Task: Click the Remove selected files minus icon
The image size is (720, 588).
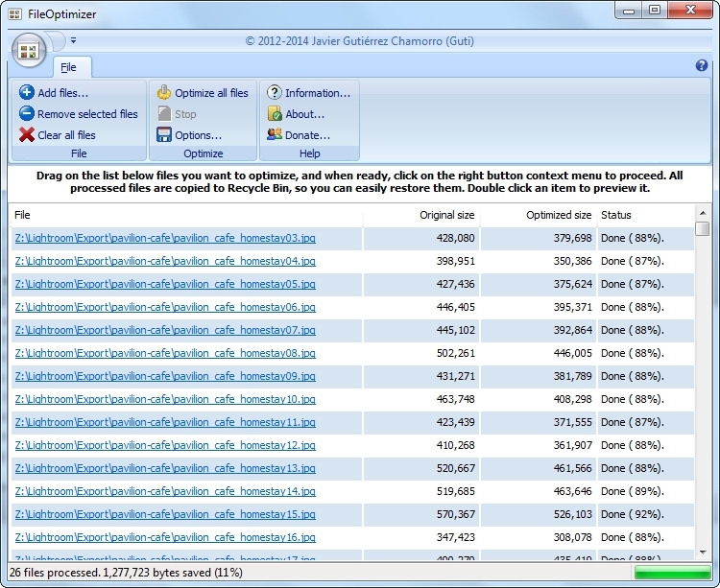Action: [x=26, y=113]
